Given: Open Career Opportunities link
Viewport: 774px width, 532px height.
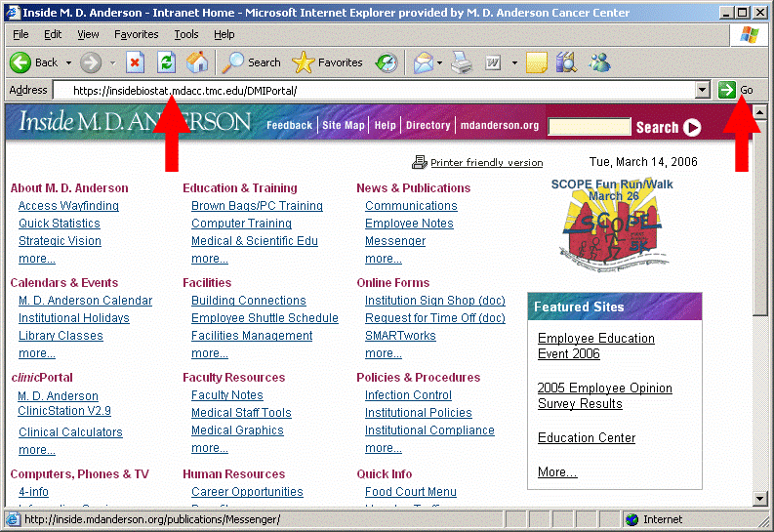Looking at the screenshot, I should click(247, 492).
